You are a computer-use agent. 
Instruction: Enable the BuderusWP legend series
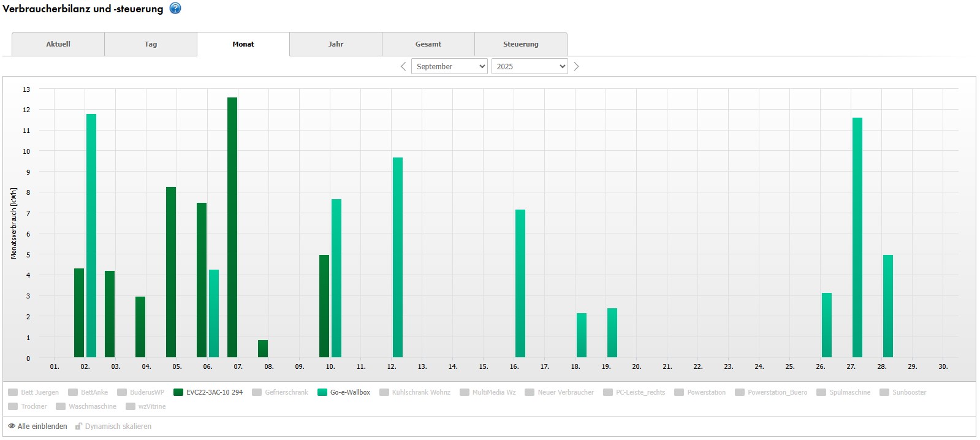click(x=140, y=392)
